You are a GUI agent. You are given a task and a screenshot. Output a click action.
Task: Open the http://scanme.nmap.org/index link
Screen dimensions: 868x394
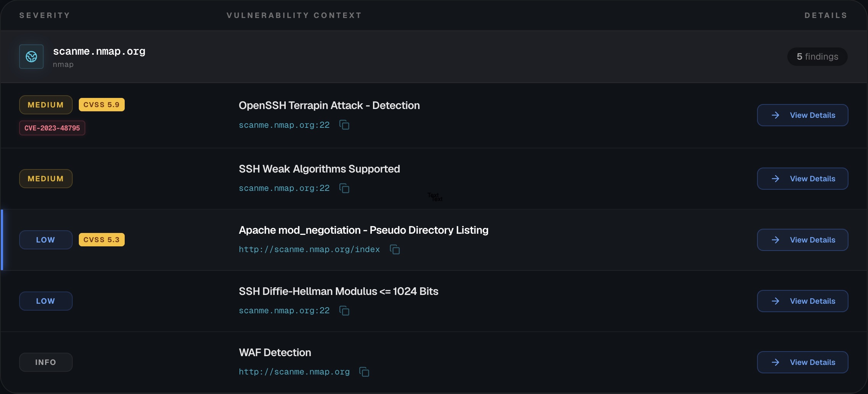pos(309,249)
